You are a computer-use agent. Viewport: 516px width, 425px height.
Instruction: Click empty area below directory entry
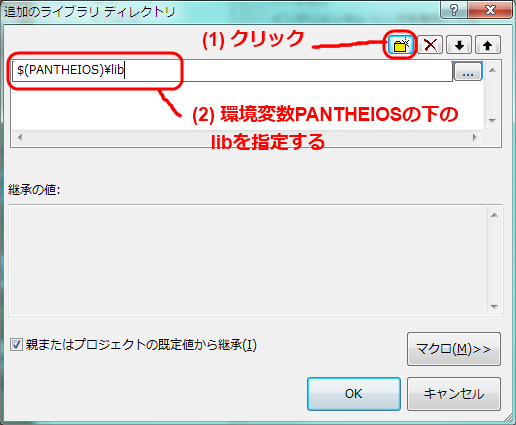tap(100, 107)
